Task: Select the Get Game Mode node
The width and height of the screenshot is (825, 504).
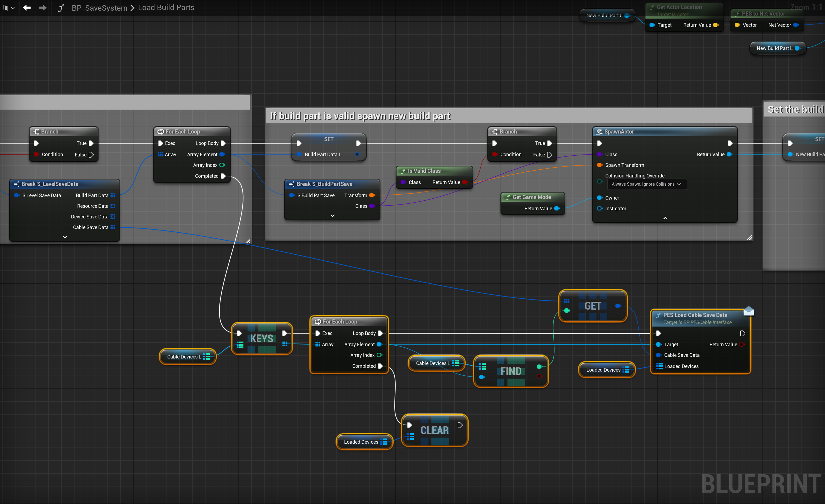Action: pyautogui.click(x=531, y=197)
